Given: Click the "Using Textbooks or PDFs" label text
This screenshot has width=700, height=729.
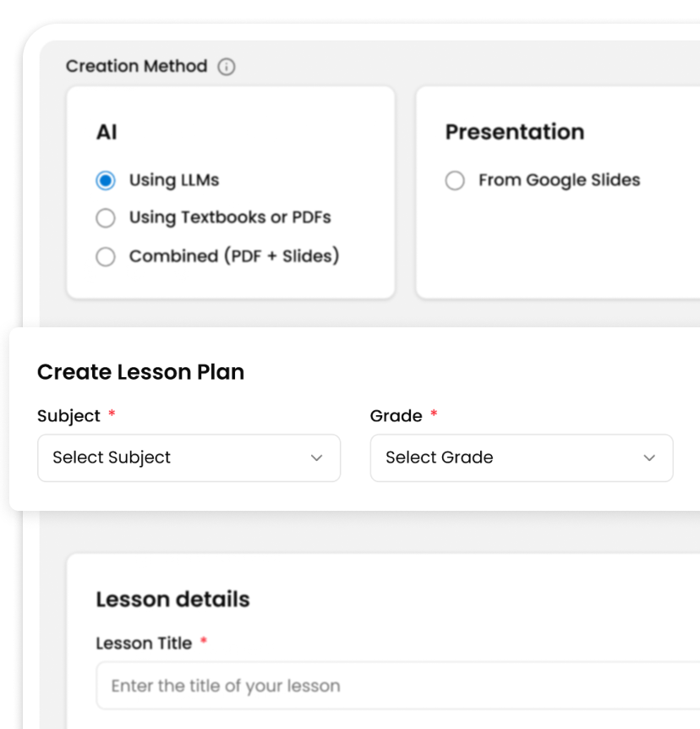Looking at the screenshot, I should tap(229, 217).
